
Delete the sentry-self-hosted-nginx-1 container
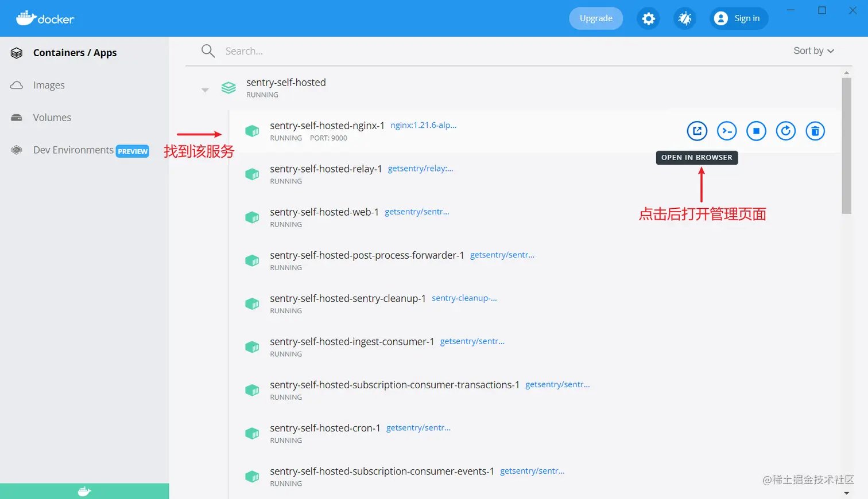click(x=815, y=131)
